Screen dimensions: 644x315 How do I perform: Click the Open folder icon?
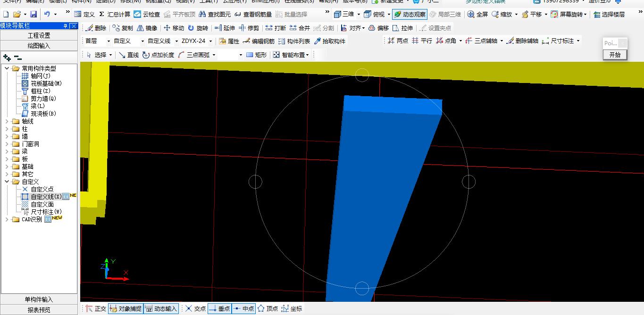(x=17, y=15)
